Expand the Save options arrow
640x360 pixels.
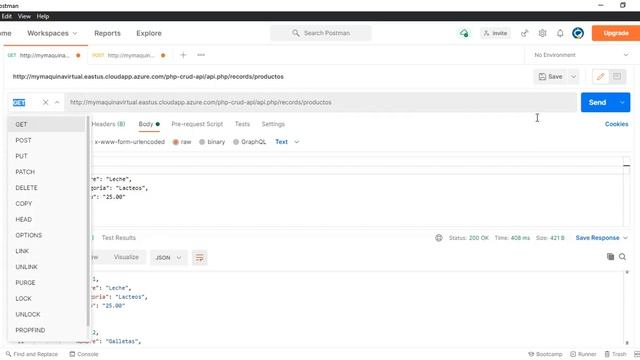(573, 77)
